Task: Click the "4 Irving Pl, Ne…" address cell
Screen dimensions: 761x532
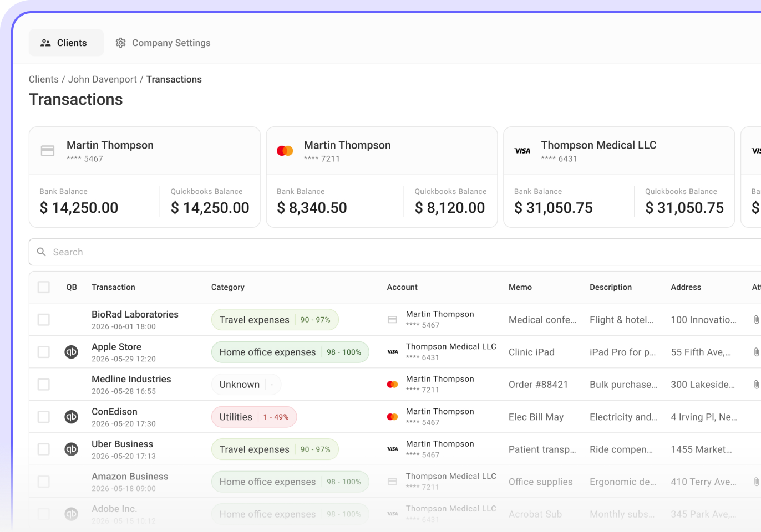Action: 704,417
